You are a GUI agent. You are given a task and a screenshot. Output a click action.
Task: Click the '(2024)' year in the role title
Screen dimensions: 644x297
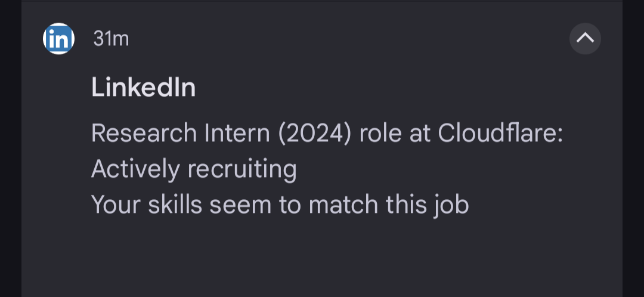tap(315, 134)
